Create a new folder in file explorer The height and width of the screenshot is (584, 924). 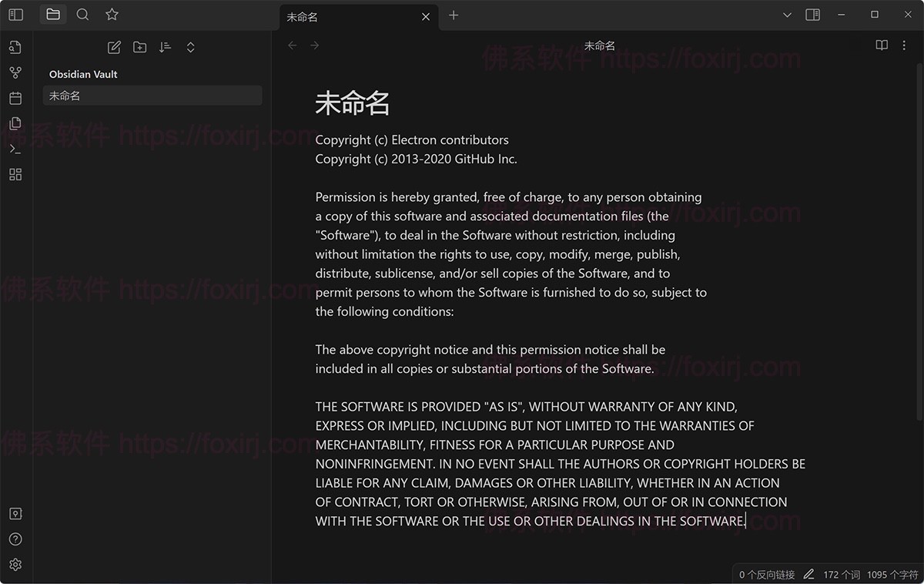pos(139,47)
